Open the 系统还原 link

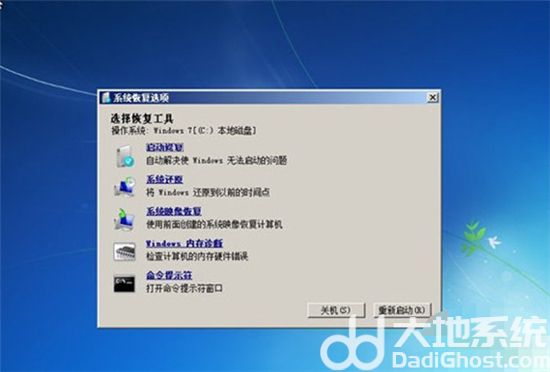click(165, 180)
